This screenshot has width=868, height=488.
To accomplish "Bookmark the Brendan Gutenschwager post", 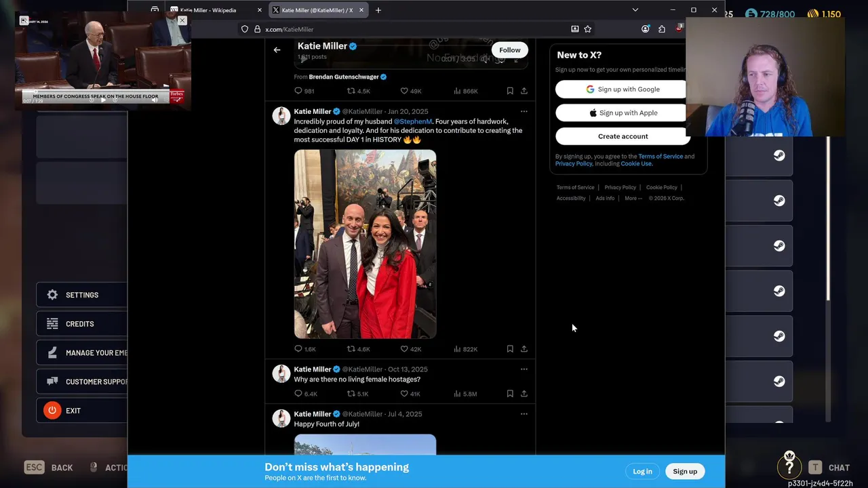I will tap(510, 91).
